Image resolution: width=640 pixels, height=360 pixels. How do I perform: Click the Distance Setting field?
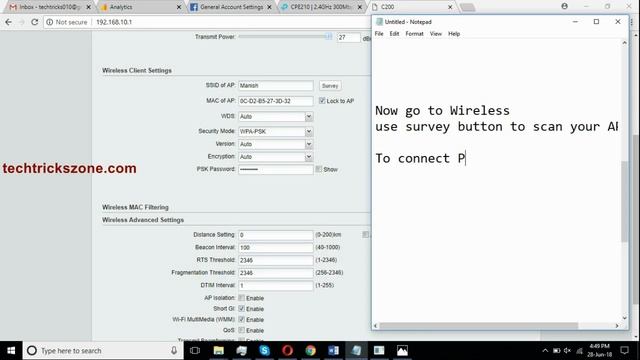coord(276,235)
